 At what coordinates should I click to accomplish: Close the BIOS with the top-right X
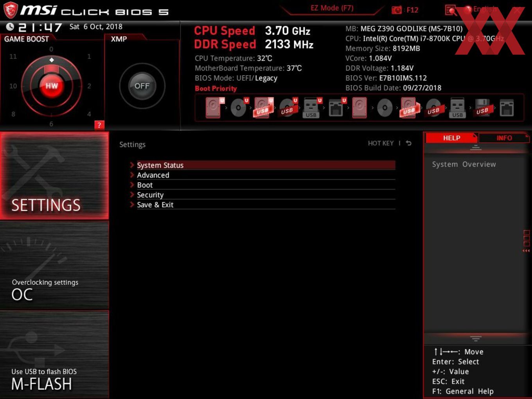click(x=518, y=10)
